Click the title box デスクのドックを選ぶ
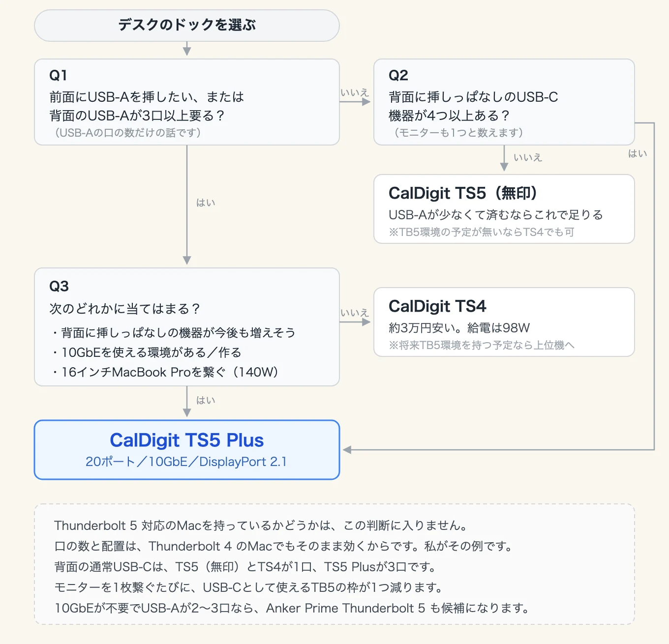Image resolution: width=669 pixels, height=644 pixels. (187, 26)
